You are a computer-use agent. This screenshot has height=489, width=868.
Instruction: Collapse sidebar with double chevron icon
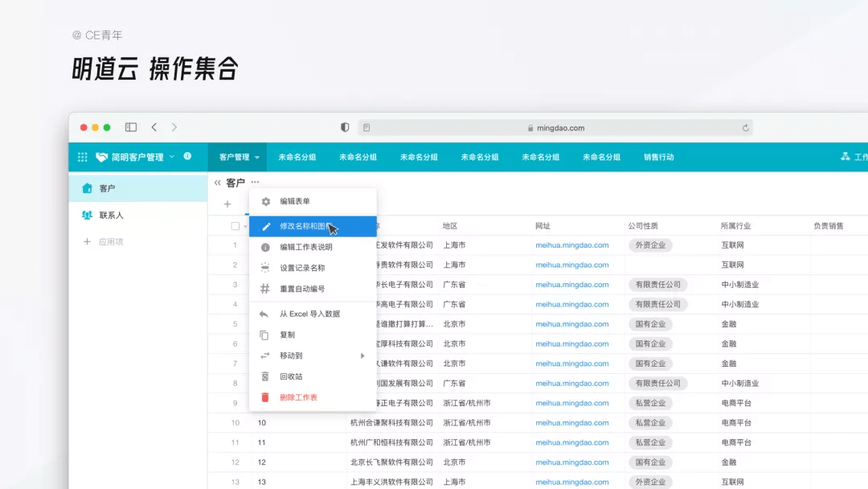[218, 183]
